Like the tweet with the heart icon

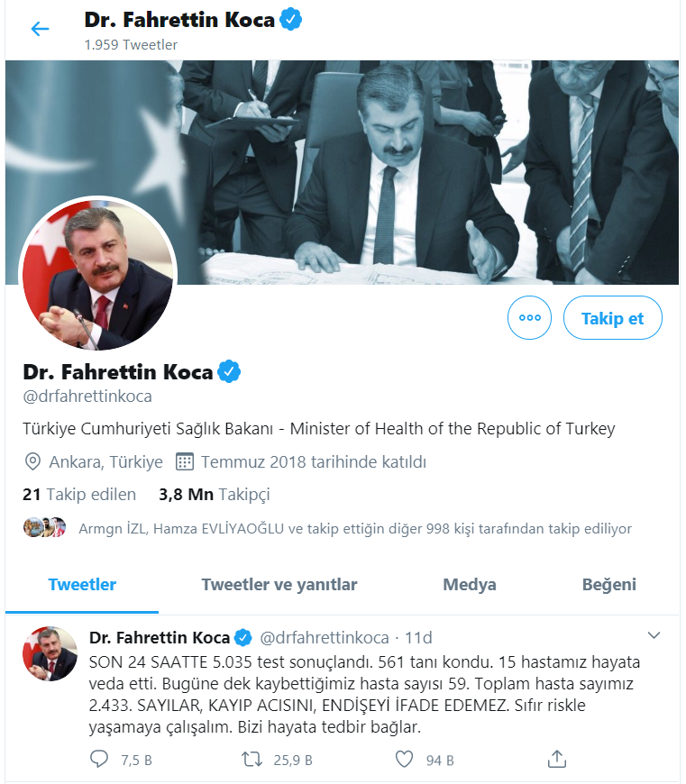pyautogui.click(x=405, y=759)
